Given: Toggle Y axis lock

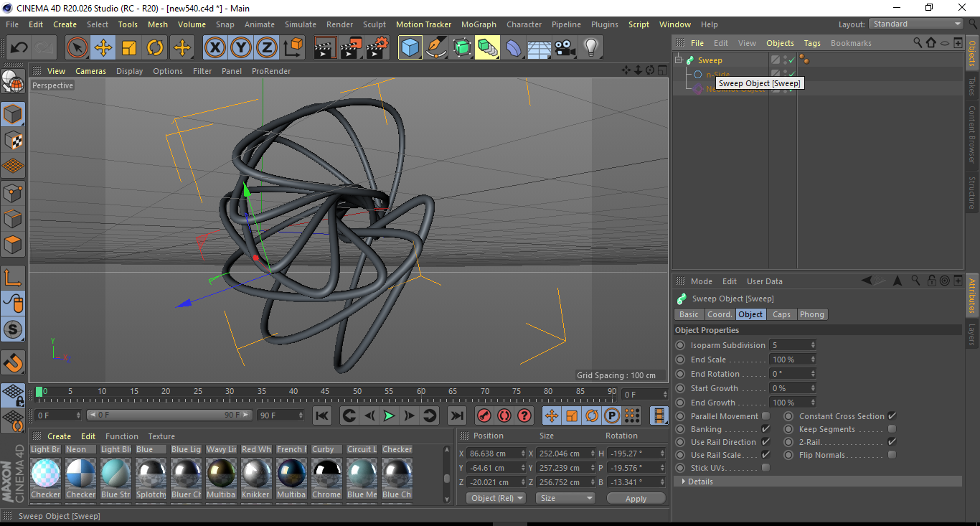Looking at the screenshot, I should [241, 48].
